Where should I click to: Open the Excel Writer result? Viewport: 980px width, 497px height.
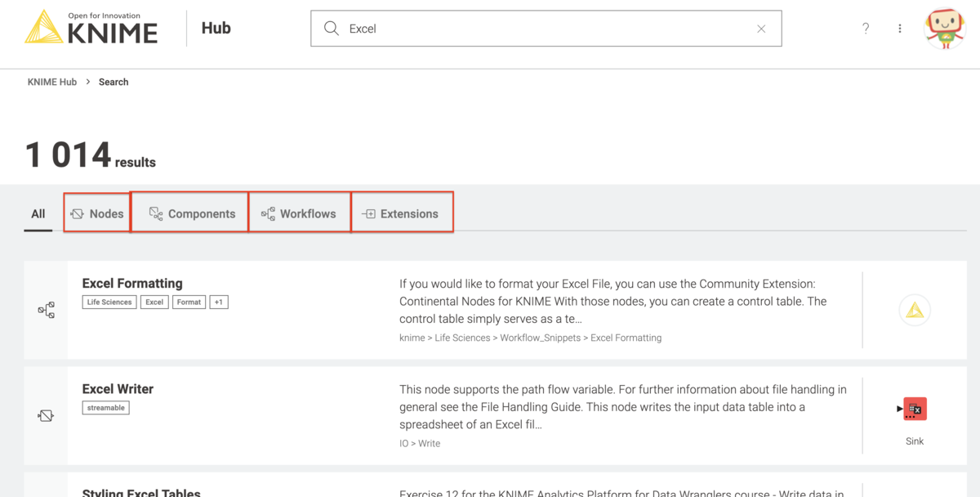tap(118, 389)
